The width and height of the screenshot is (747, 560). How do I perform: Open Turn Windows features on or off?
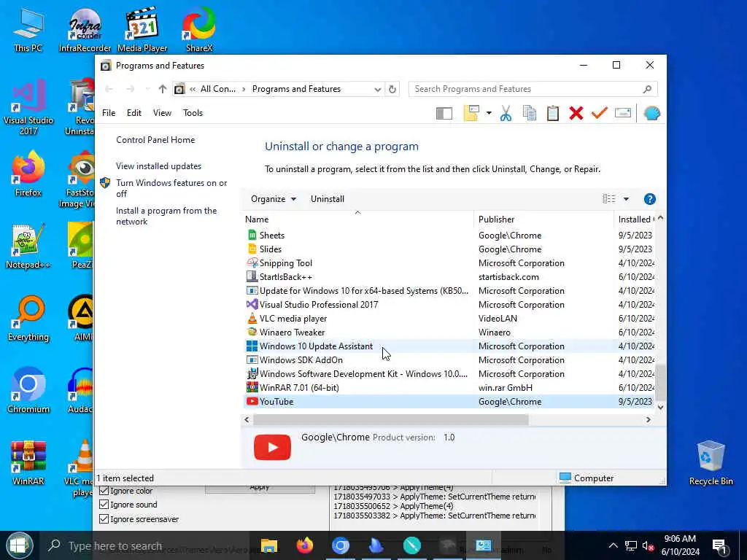[171, 188]
